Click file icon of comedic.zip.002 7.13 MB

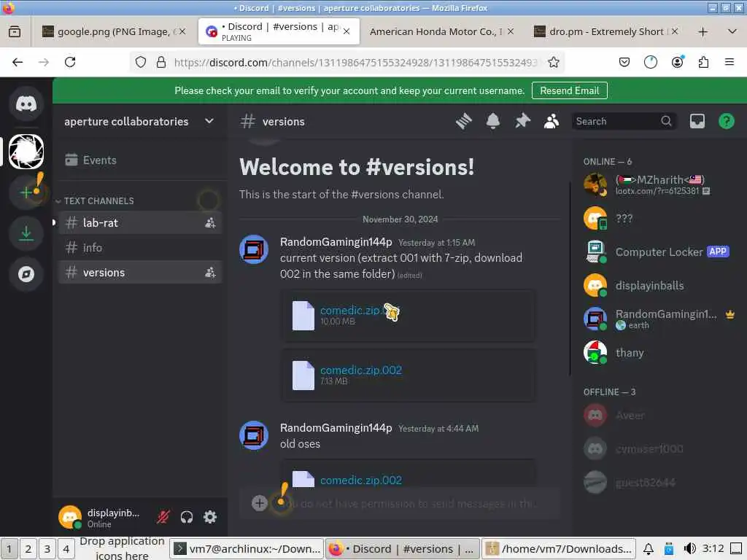click(x=303, y=376)
